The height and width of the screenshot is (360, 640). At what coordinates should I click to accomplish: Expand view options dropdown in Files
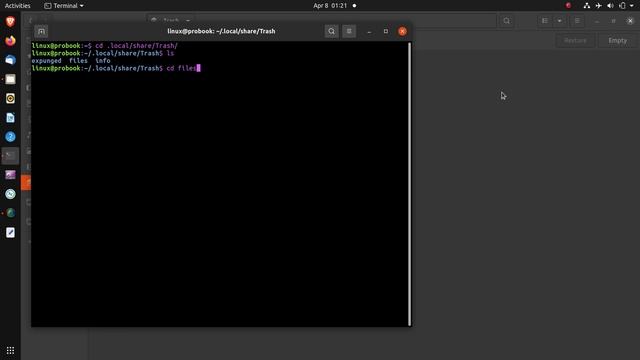[560, 21]
